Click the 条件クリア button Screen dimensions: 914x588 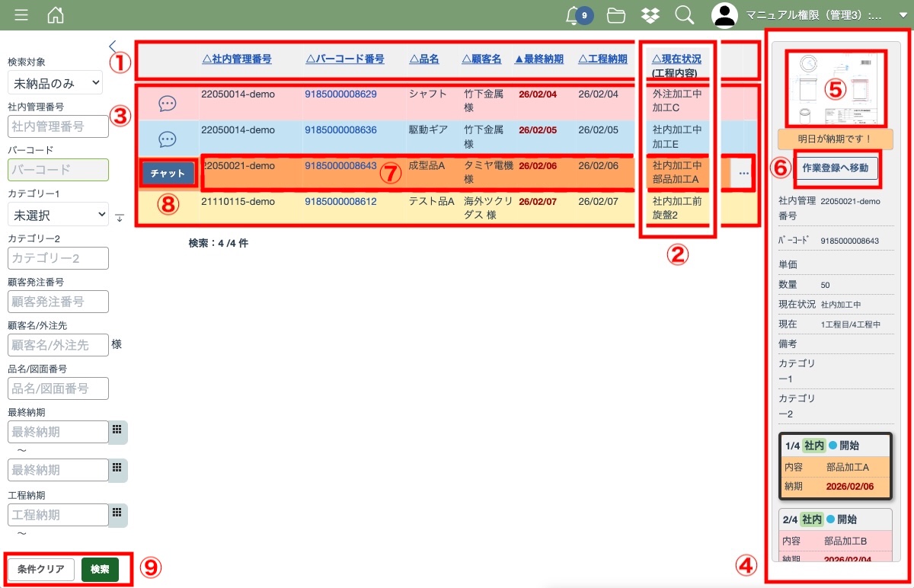(41, 569)
